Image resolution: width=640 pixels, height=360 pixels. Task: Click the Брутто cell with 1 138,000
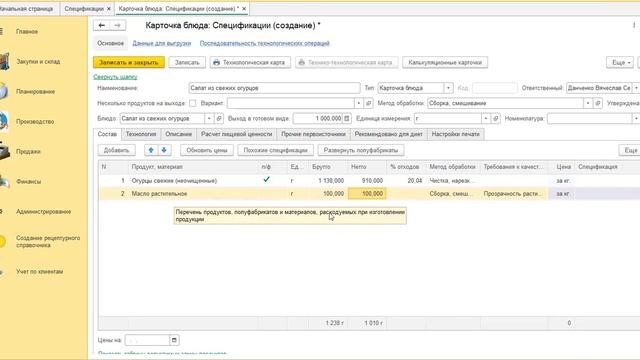point(328,180)
